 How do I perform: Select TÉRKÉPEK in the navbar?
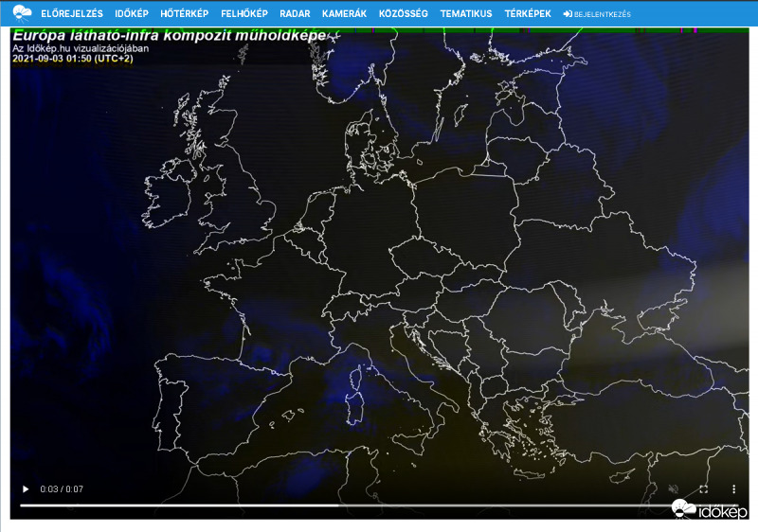point(528,14)
